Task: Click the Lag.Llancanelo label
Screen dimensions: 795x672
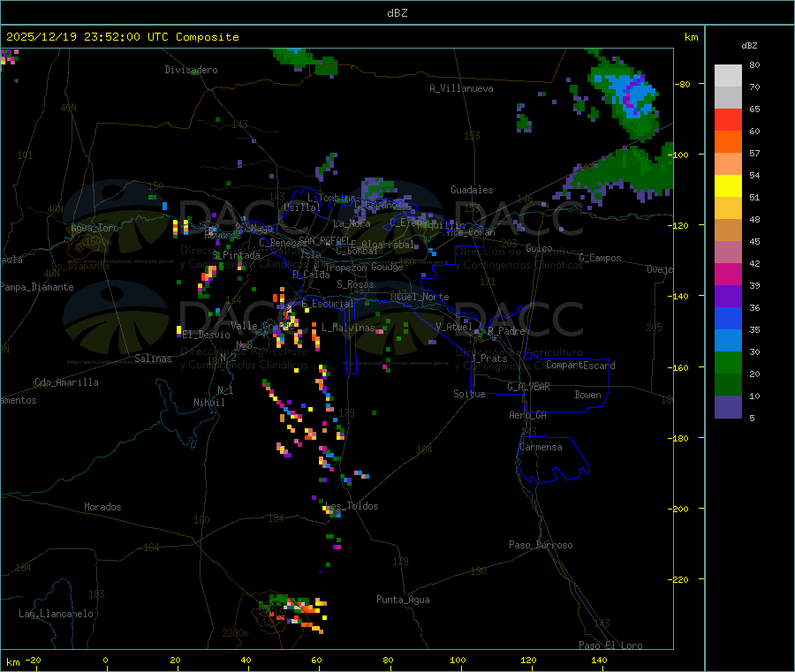Action: [x=56, y=614]
